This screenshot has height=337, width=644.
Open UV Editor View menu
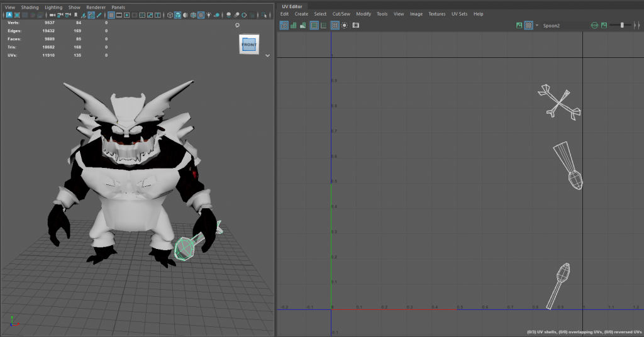[399, 14]
